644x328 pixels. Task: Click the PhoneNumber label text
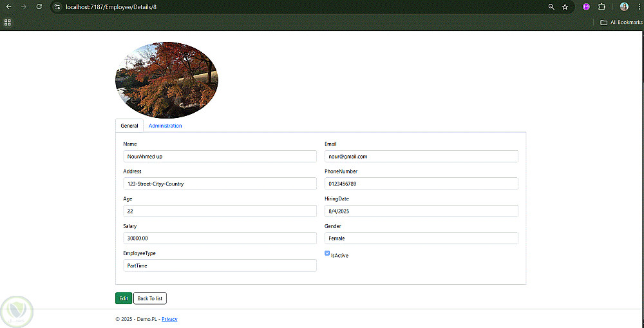point(341,171)
